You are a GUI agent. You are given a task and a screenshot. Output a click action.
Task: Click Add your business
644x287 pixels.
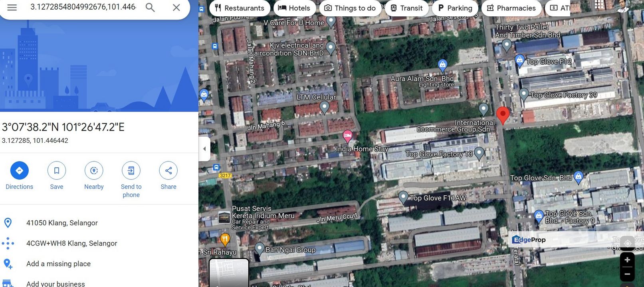point(99,282)
